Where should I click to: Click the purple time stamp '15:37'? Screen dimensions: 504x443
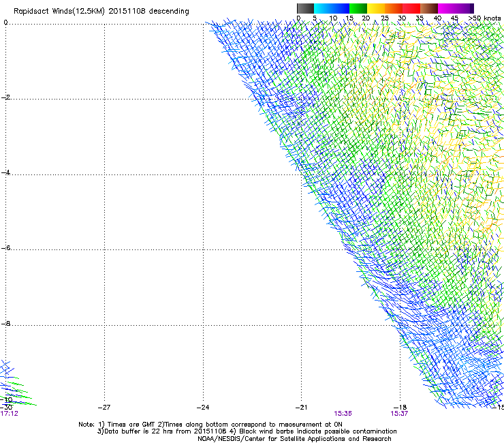point(399,414)
